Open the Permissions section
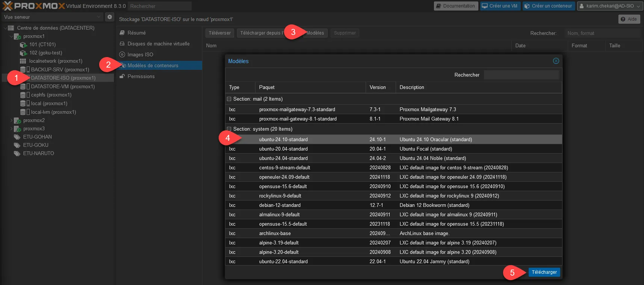Image resolution: width=644 pixels, height=285 pixels. click(141, 76)
